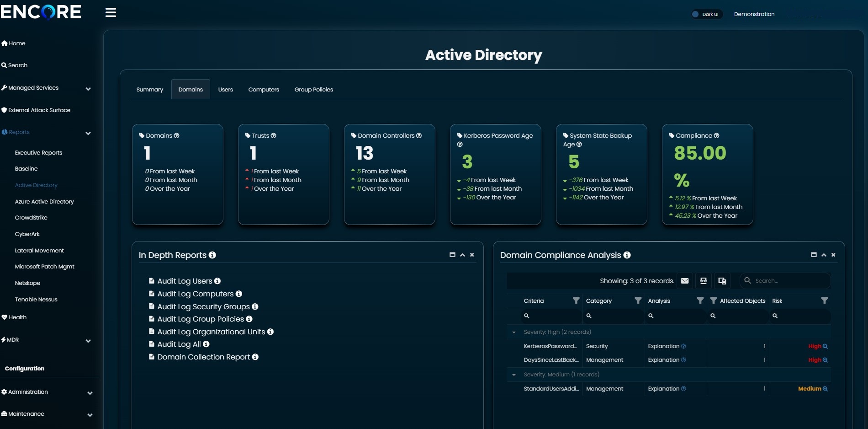The width and height of the screenshot is (868, 429).
Task: Click the Criteria column filter icon
Action: [576, 300]
